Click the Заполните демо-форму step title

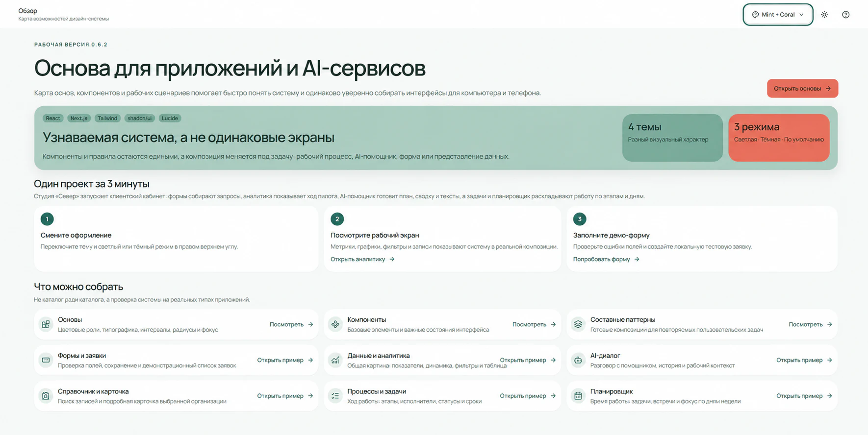(612, 235)
